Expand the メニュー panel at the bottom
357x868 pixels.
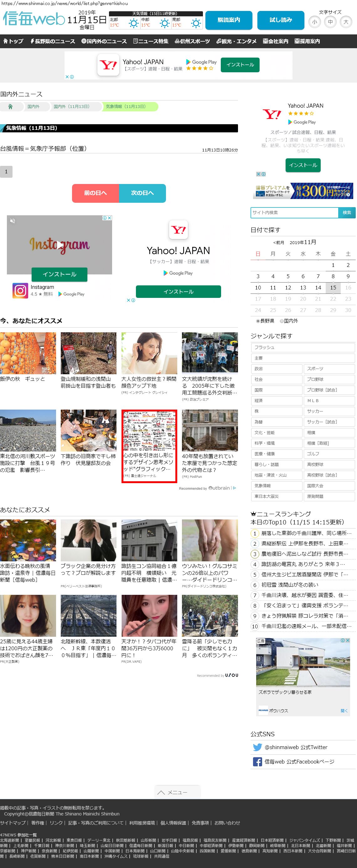point(177,792)
